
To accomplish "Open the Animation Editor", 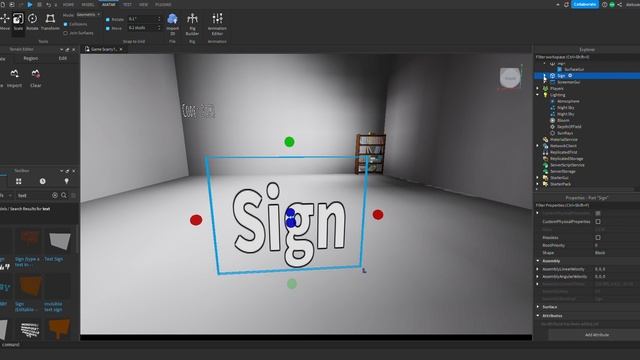I will point(217,24).
